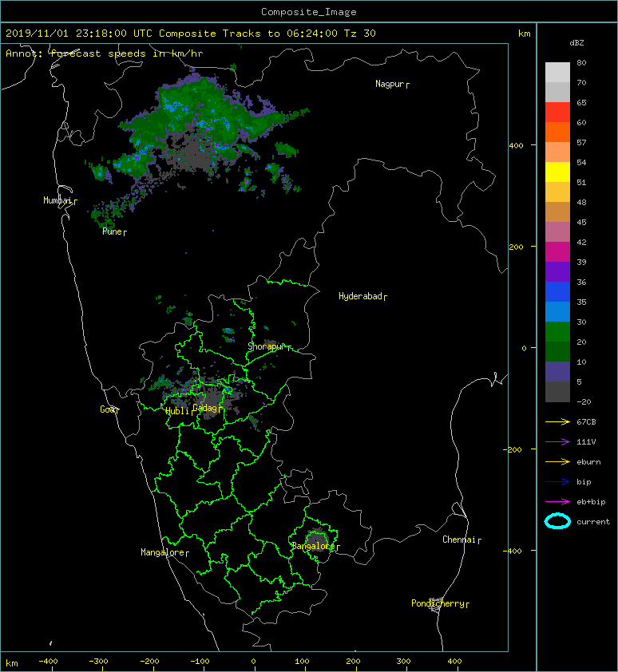The width and height of the screenshot is (618, 672).
Task: Click the 'current' legend label
Action: 593,522
